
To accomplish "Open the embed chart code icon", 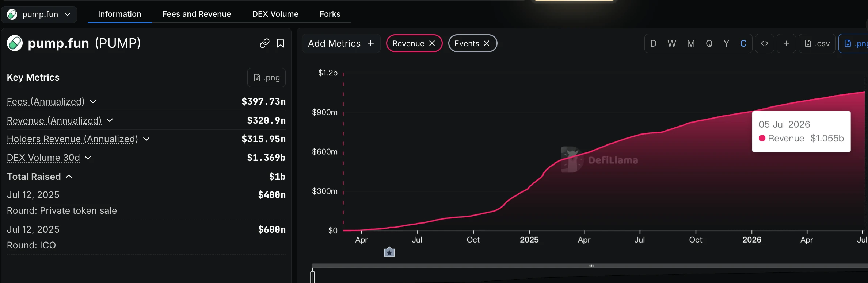I will (x=764, y=43).
